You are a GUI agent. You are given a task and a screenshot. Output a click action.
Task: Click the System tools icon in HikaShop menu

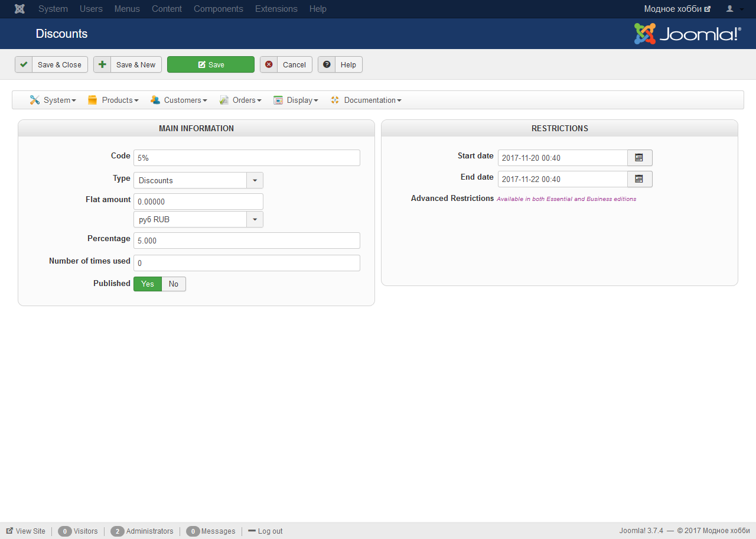click(x=35, y=100)
